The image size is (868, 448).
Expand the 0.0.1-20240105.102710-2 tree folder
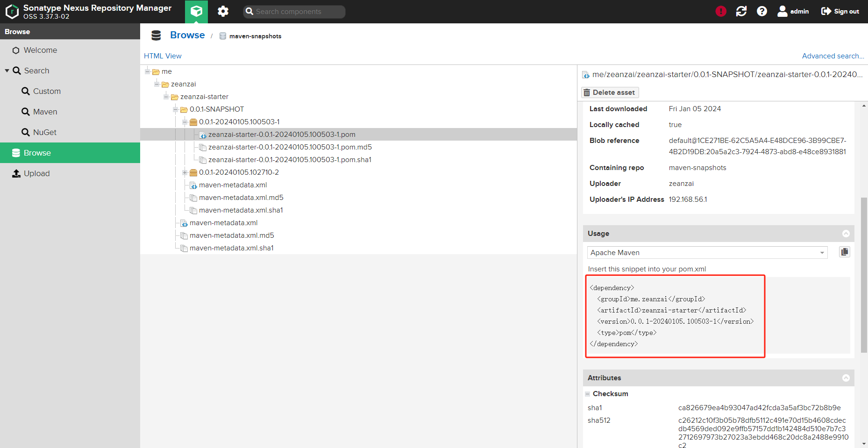(185, 172)
